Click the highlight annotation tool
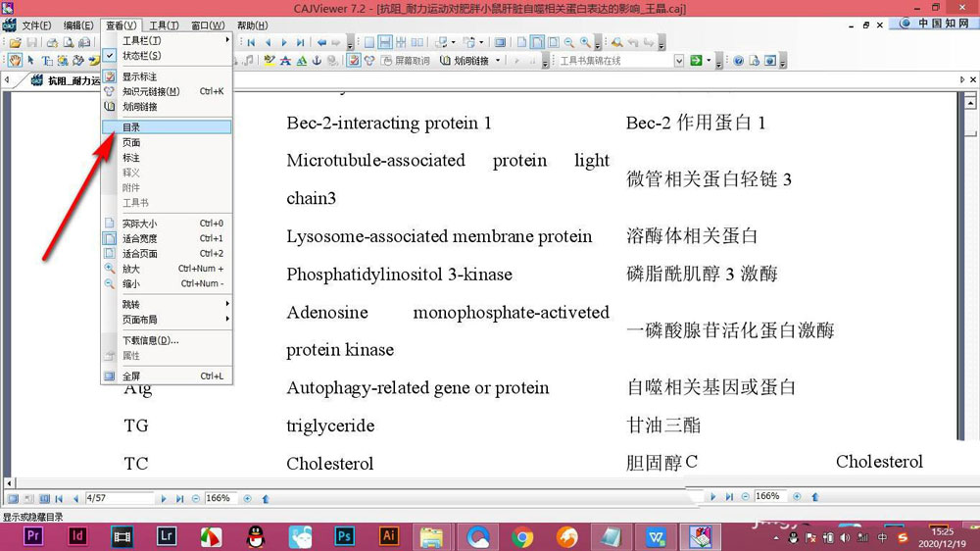The width and height of the screenshot is (980, 551). (x=269, y=61)
